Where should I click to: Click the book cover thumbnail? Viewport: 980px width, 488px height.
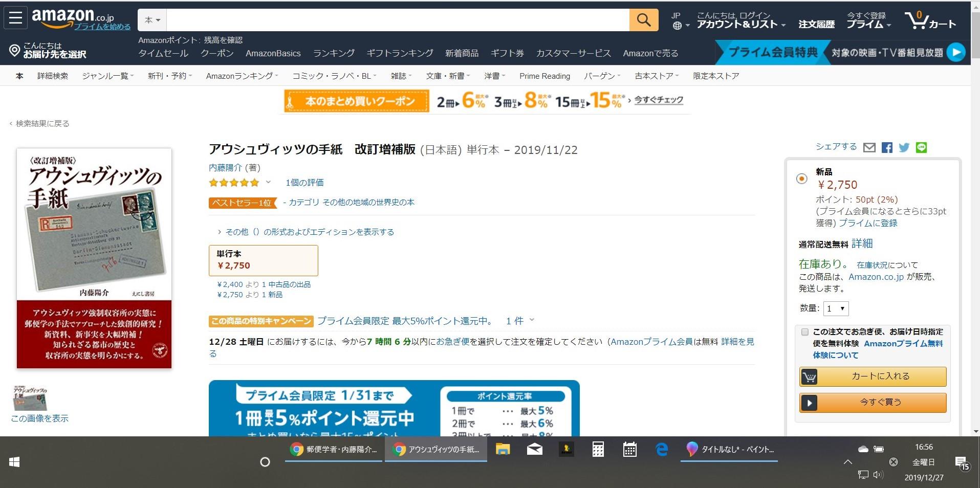point(30,397)
